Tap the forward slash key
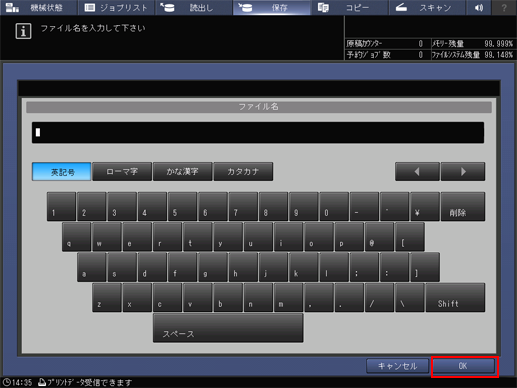This screenshot has width=517, height=388. tap(379, 298)
